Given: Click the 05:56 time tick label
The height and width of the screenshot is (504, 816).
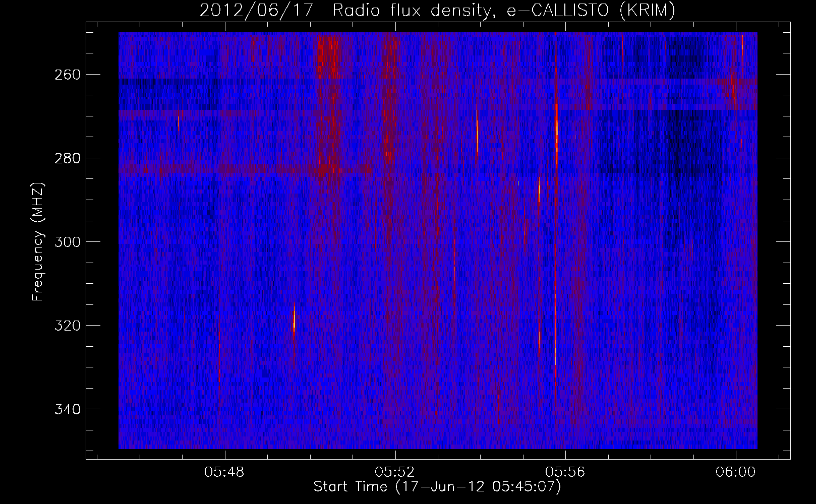Looking at the screenshot, I should tap(565, 472).
